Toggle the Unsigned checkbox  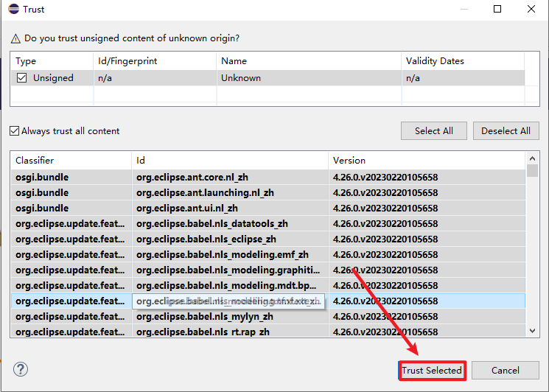(22, 77)
